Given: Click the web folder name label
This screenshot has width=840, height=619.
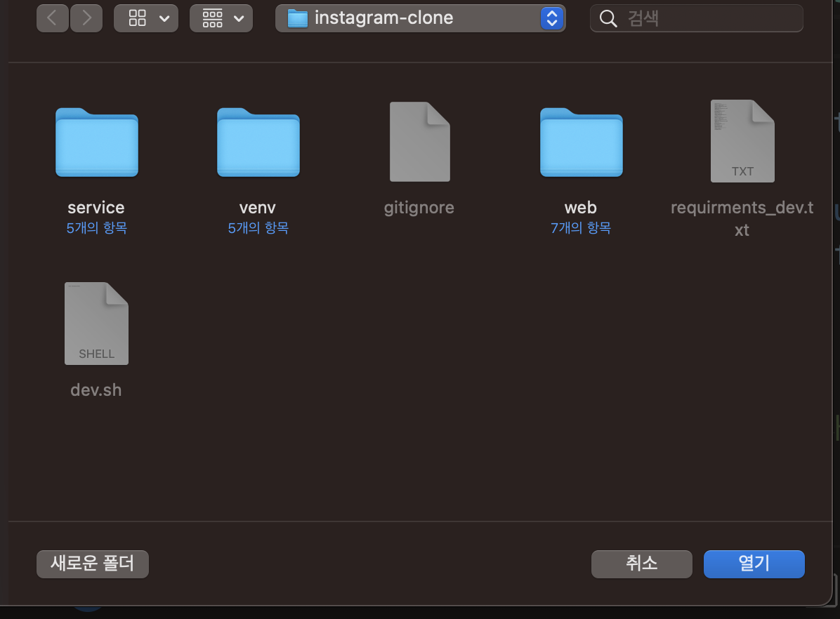Looking at the screenshot, I should [581, 208].
